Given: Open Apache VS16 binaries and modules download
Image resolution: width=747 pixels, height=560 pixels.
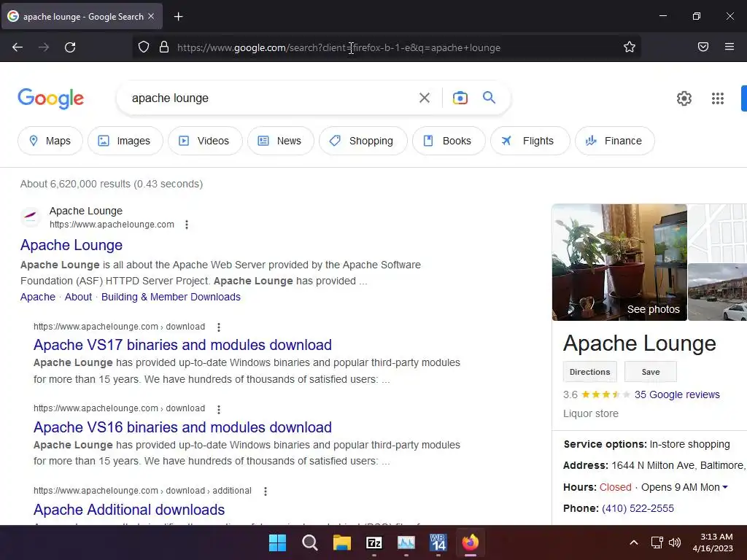Looking at the screenshot, I should (x=182, y=427).
